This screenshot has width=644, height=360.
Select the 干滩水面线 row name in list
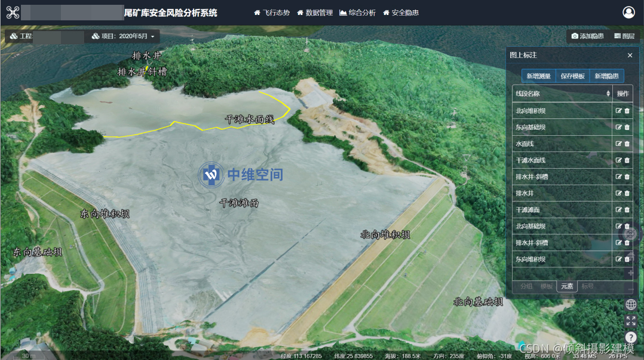tap(530, 160)
